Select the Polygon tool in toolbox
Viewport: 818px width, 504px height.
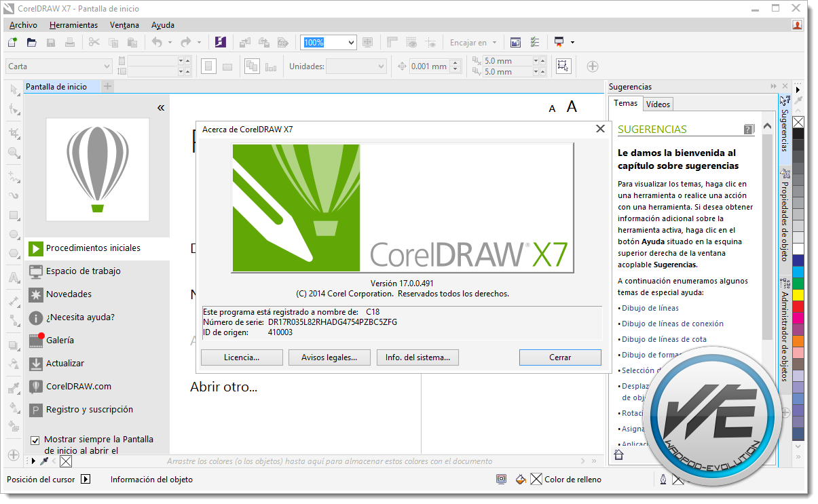click(x=13, y=254)
